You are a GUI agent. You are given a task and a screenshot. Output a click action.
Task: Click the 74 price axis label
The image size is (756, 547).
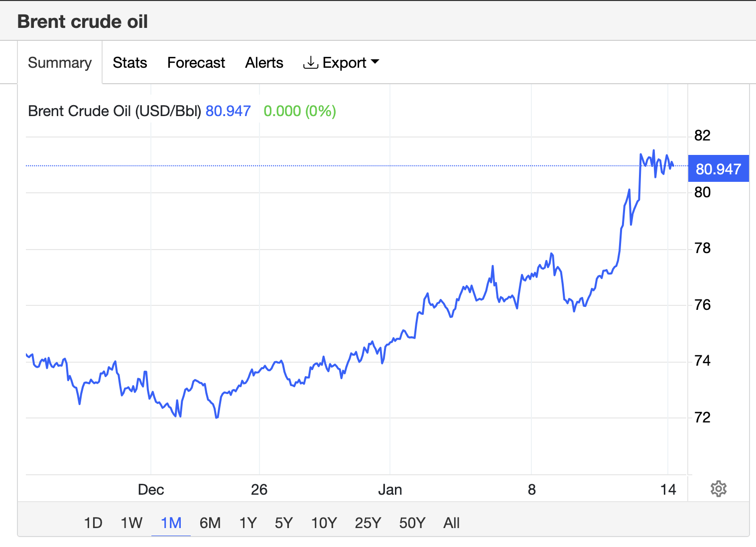[x=702, y=361]
